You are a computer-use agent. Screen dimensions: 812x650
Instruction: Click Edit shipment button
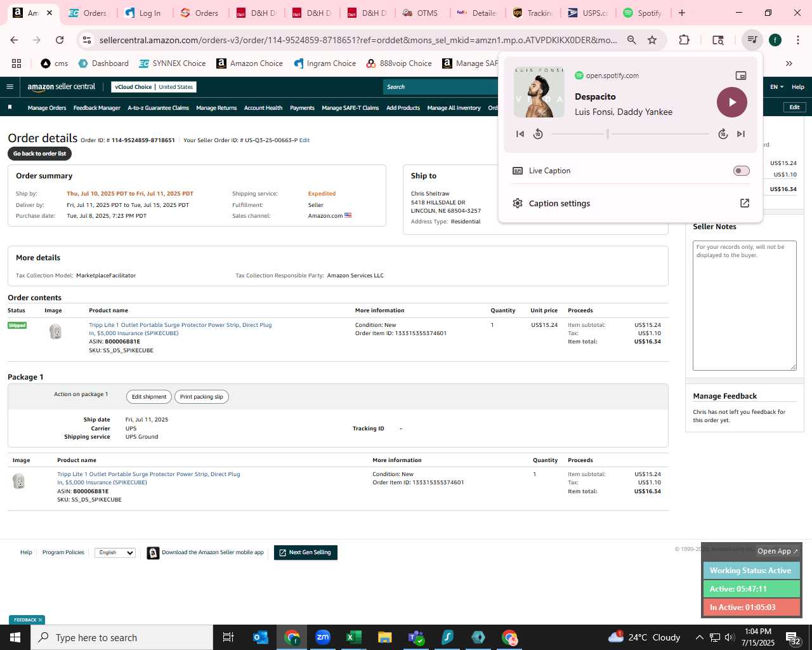click(x=149, y=397)
